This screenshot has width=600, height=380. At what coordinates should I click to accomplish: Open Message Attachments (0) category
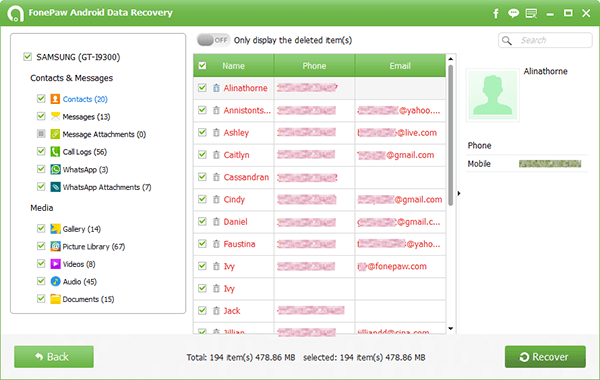pyautogui.click(x=104, y=134)
